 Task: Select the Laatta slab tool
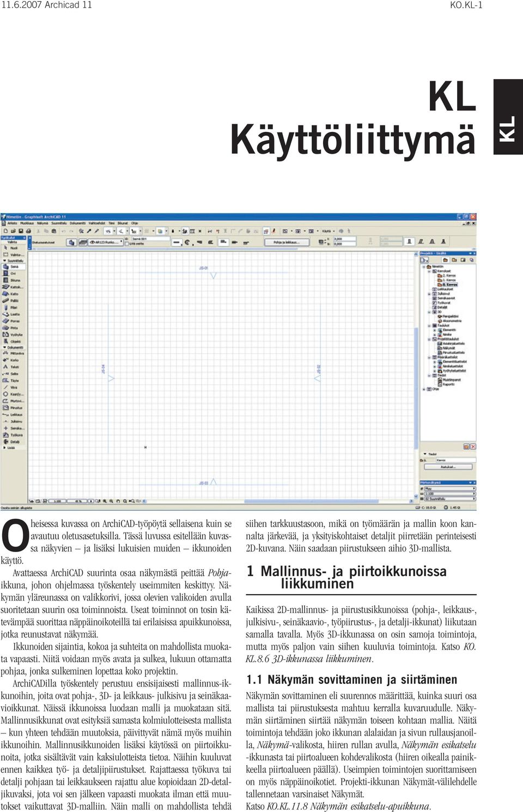coord(12,314)
